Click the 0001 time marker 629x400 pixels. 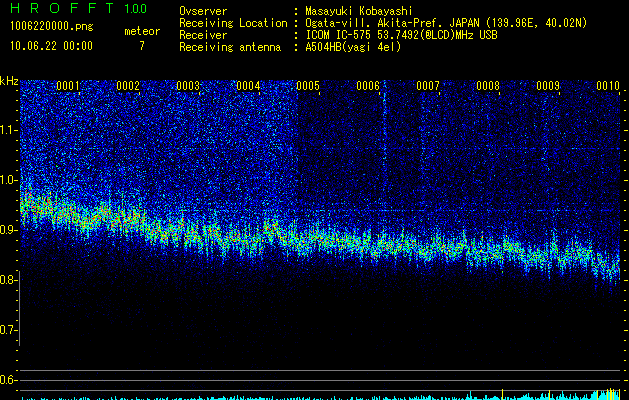tap(68, 86)
